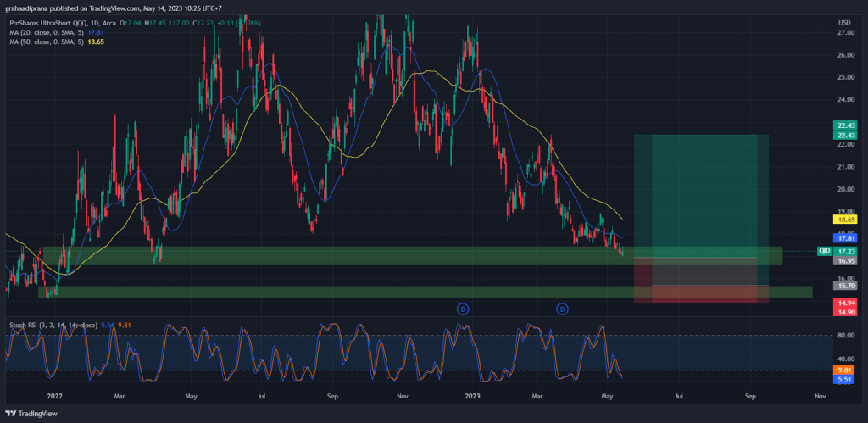The image size is (868, 423).
Task: Click the 27.00 price axis label
Action: tap(845, 33)
